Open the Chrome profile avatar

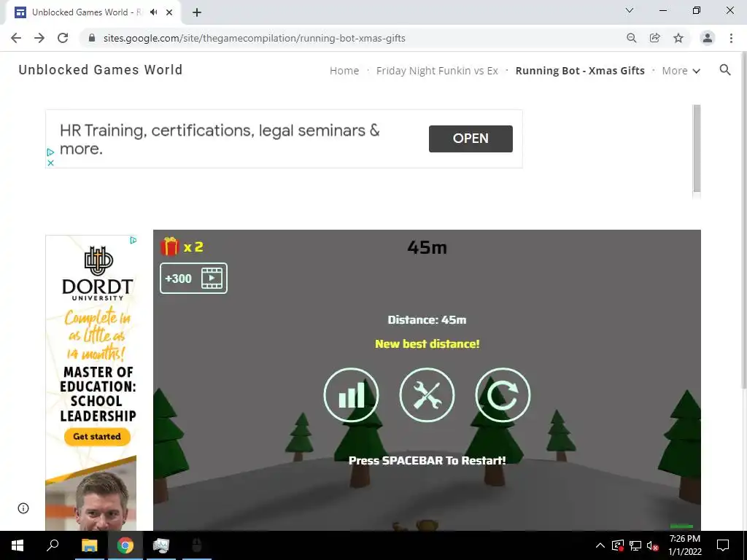(708, 38)
